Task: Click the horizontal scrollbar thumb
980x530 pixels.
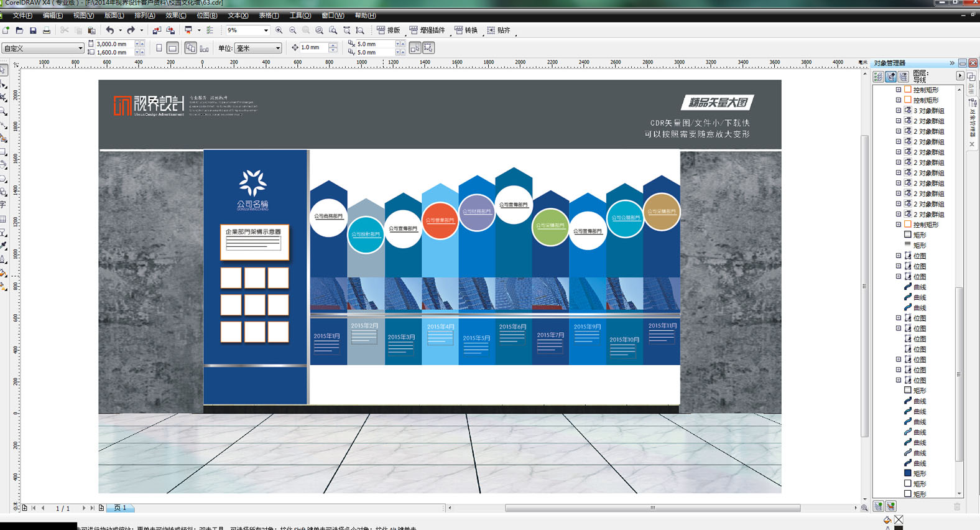Action: [652, 508]
